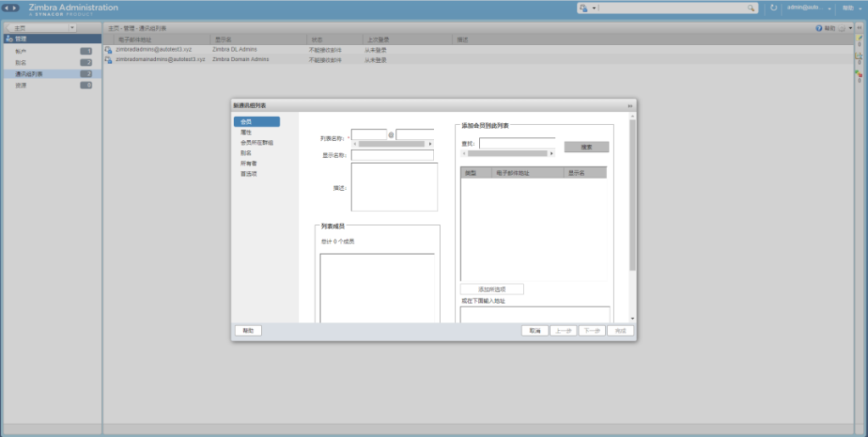
Task: Click the 取消 button
Action: (x=535, y=331)
